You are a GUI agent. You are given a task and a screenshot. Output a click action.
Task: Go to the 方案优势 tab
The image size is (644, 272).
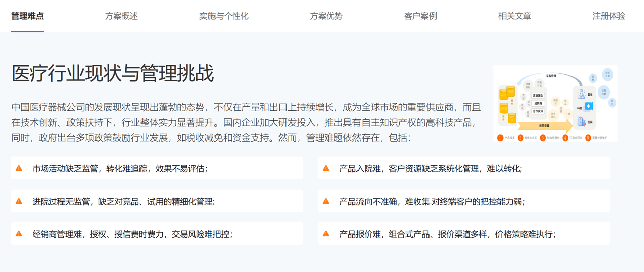[x=326, y=16]
